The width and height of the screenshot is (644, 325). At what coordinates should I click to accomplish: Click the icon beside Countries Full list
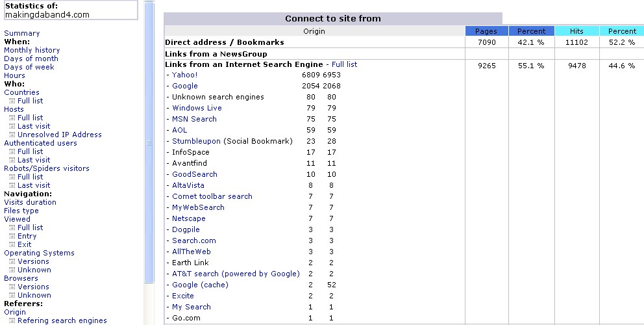[12, 101]
